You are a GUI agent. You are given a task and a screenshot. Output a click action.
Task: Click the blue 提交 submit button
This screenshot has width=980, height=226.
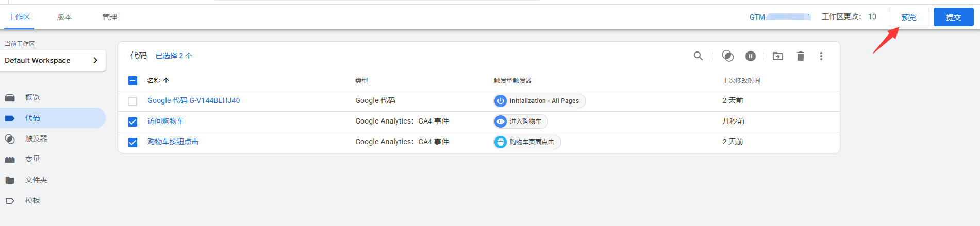(953, 17)
